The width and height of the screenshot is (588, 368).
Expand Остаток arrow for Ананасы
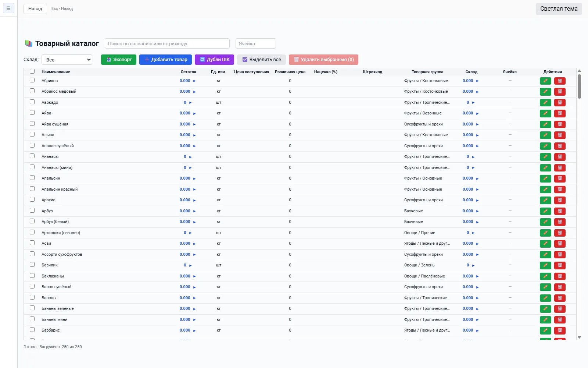(190, 157)
